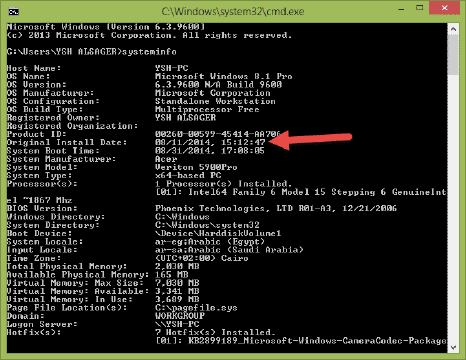Maximize the cmd.exe window
The height and width of the screenshot is (360, 466).
pos(420,8)
